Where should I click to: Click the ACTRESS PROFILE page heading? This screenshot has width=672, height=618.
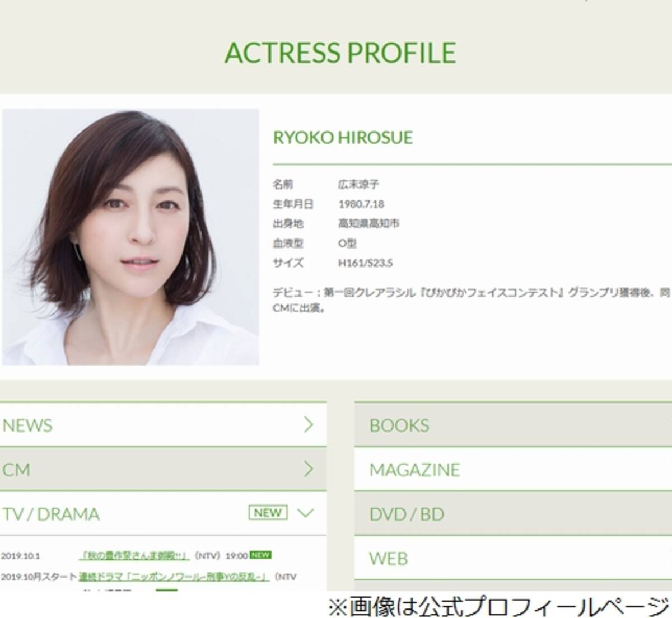340,53
